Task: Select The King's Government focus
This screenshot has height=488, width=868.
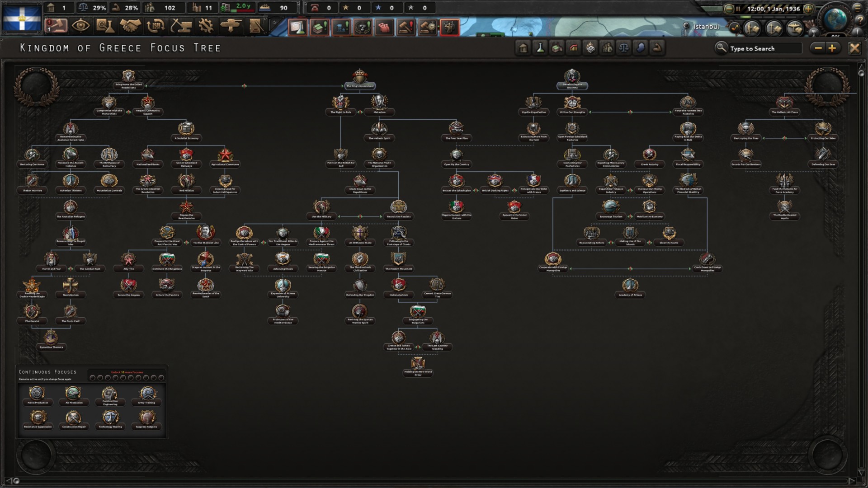Action: (360, 79)
